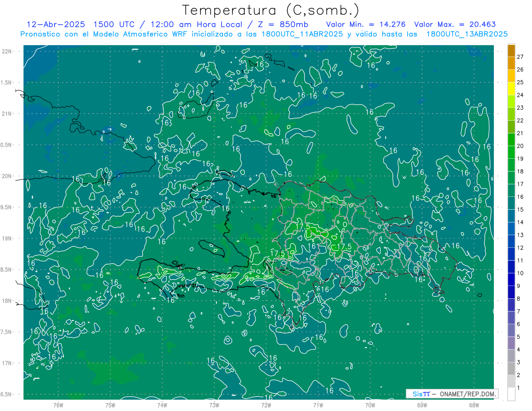Click the '76W' longitude axis label
The image size is (532, 411).
pos(58,405)
